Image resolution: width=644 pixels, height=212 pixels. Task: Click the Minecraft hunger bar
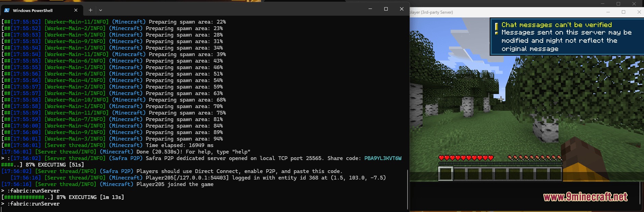click(534, 158)
